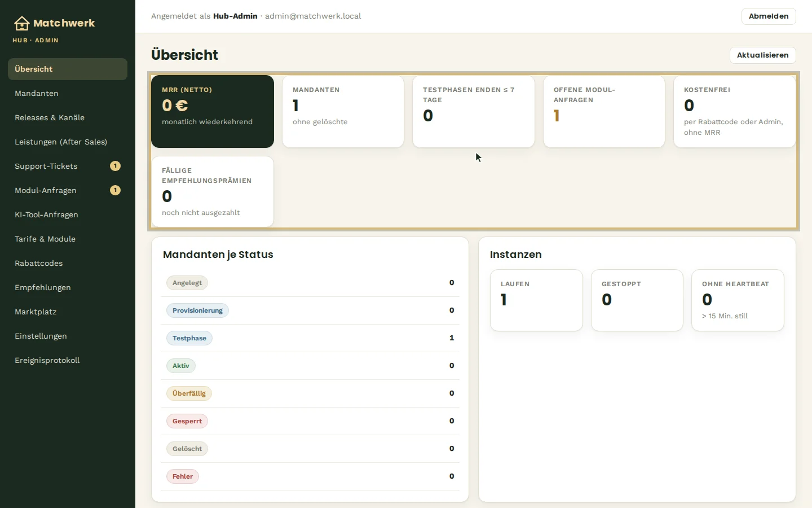The image size is (812, 508).
Task: Click the Testphase row count value 1
Action: click(x=452, y=338)
